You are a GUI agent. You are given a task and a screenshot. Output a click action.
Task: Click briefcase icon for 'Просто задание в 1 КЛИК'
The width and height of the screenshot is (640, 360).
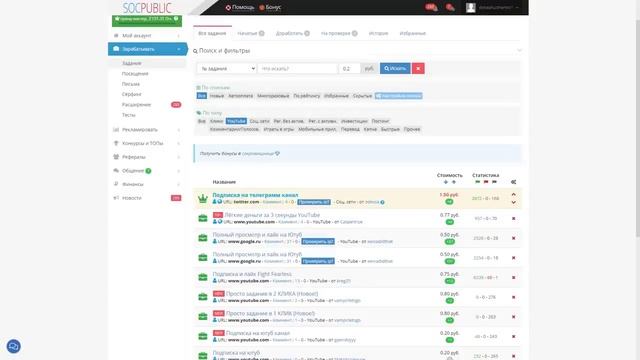(203, 316)
